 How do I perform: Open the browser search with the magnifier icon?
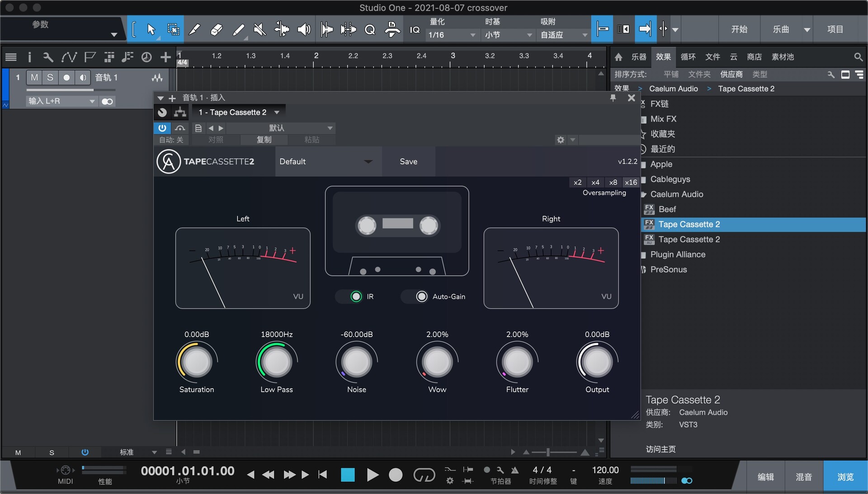[859, 57]
